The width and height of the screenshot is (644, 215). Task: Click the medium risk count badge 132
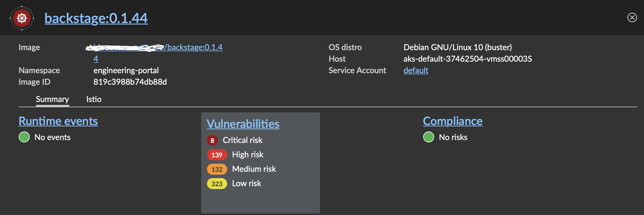pyautogui.click(x=217, y=169)
